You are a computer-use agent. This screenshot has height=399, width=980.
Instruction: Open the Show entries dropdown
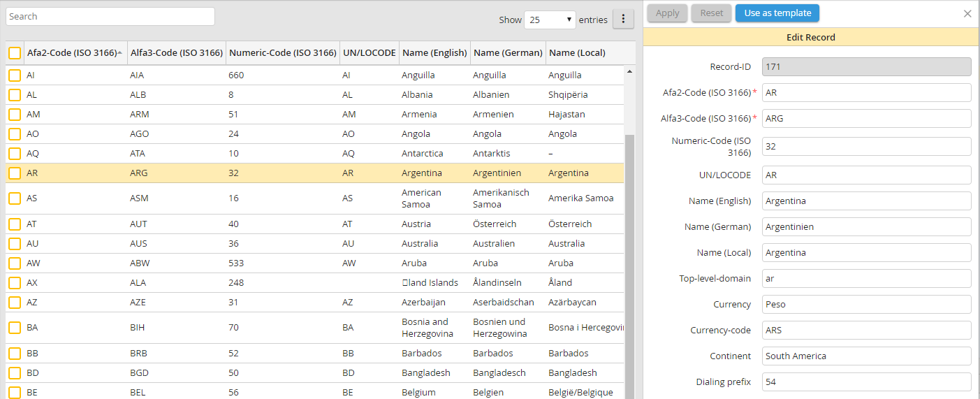[x=550, y=20]
